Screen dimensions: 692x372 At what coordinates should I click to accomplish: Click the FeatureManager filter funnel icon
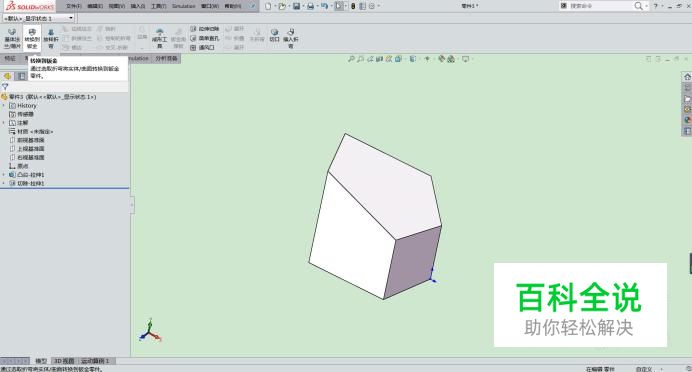click(x=5, y=87)
